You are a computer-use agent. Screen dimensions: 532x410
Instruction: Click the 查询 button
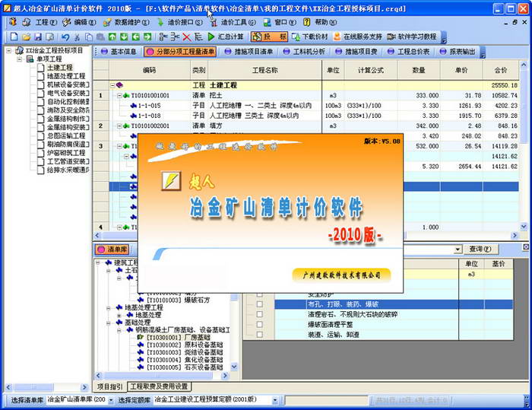(480, 249)
